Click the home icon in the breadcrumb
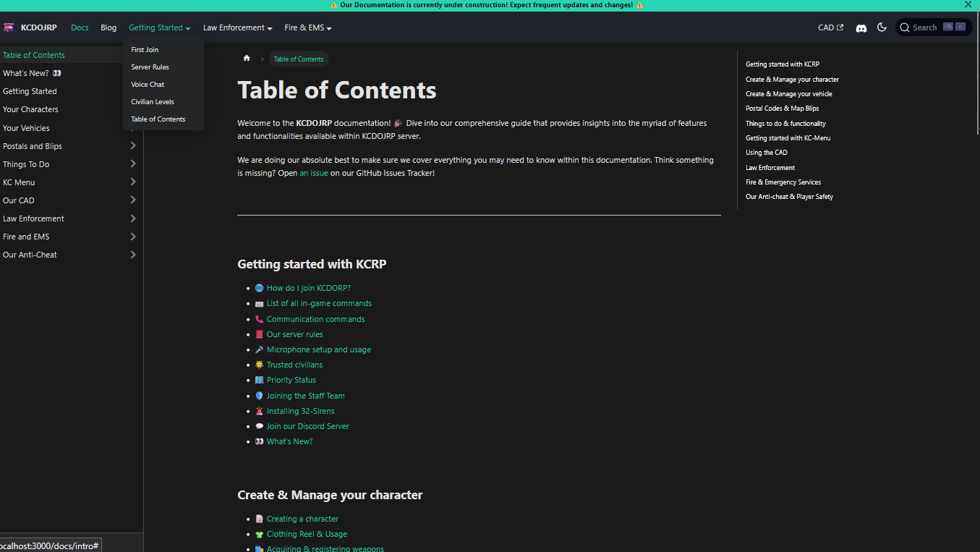 click(x=246, y=59)
